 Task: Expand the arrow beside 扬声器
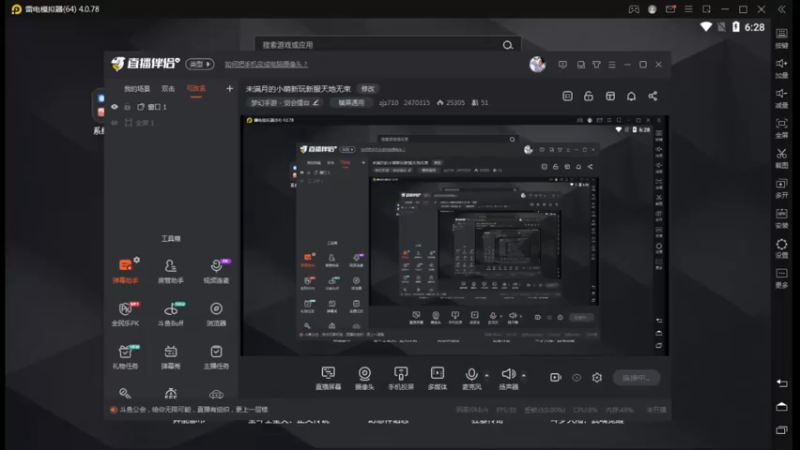pyautogui.click(x=523, y=375)
